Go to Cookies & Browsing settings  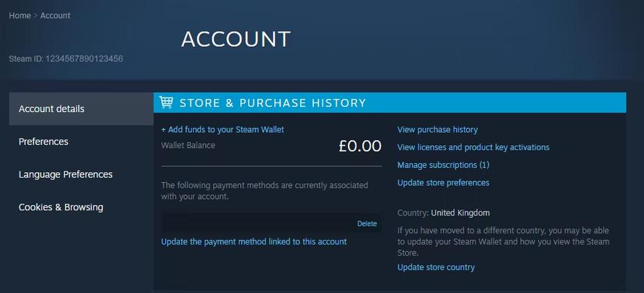pos(82,207)
